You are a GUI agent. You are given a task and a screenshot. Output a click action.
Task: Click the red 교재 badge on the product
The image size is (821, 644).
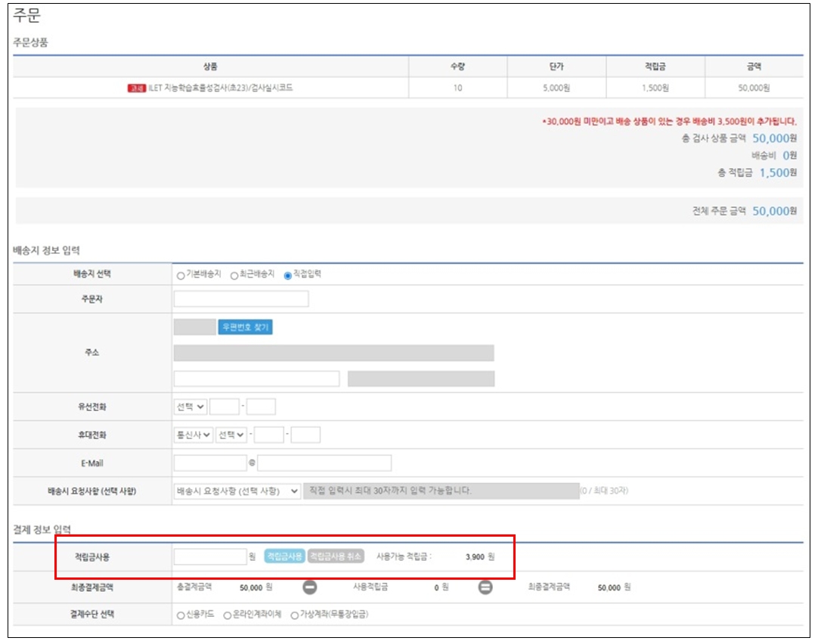click(x=136, y=88)
